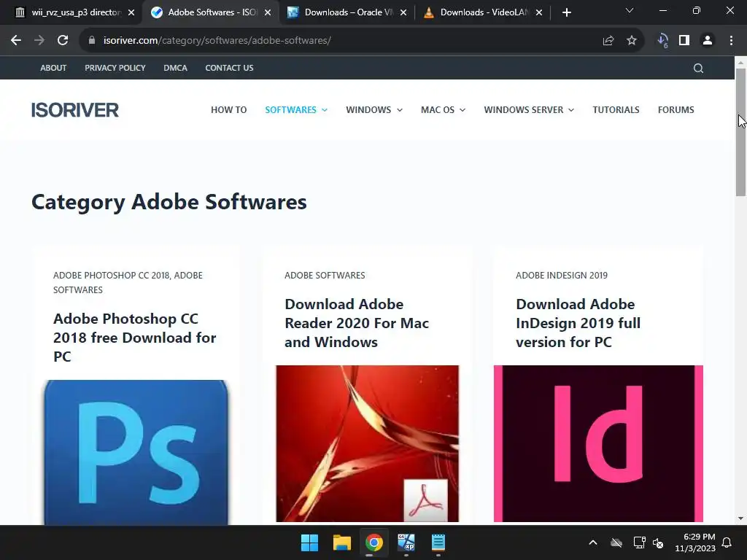
Task: Open Chrome downloads indicator
Action: click(x=662, y=41)
